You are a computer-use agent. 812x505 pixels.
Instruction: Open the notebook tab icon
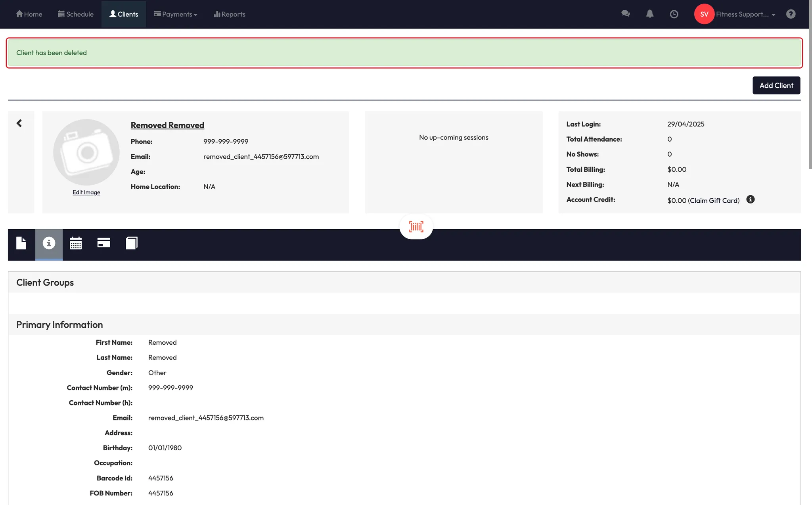click(x=132, y=243)
